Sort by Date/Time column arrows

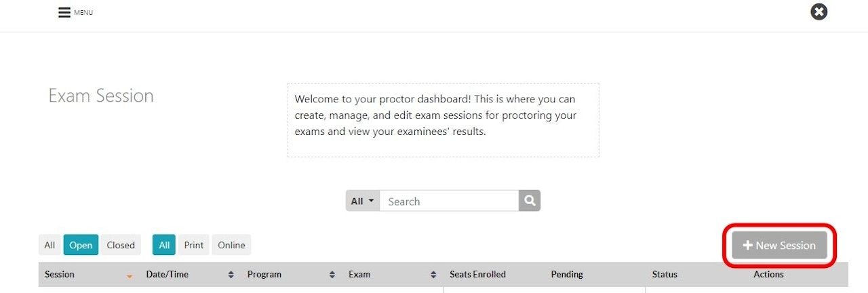[x=231, y=275]
